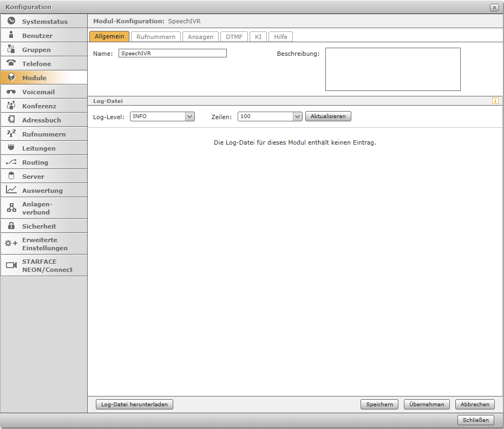Image resolution: width=504 pixels, height=429 pixels.
Task: Click the Adressbuch book icon
Action: pyautogui.click(x=11, y=120)
